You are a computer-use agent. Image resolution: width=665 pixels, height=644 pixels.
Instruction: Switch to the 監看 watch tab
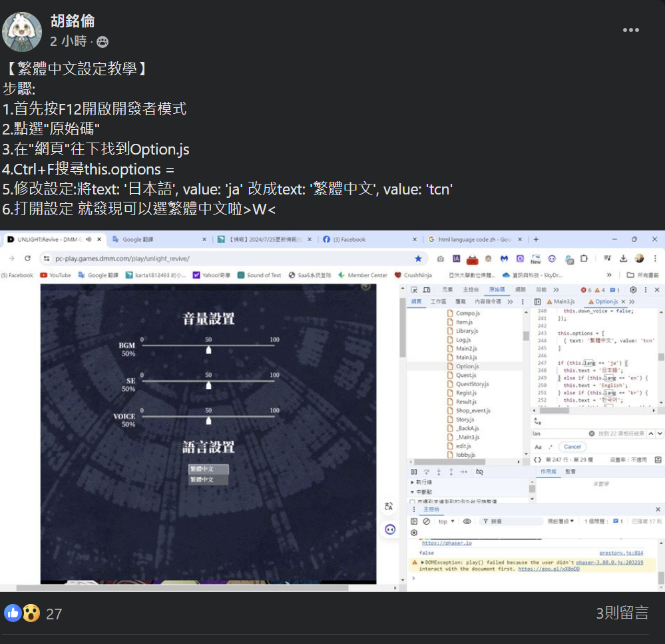[570, 472]
